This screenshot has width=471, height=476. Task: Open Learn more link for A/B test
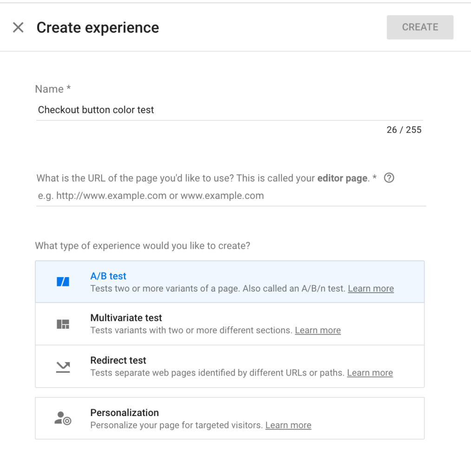tap(371, 289)
